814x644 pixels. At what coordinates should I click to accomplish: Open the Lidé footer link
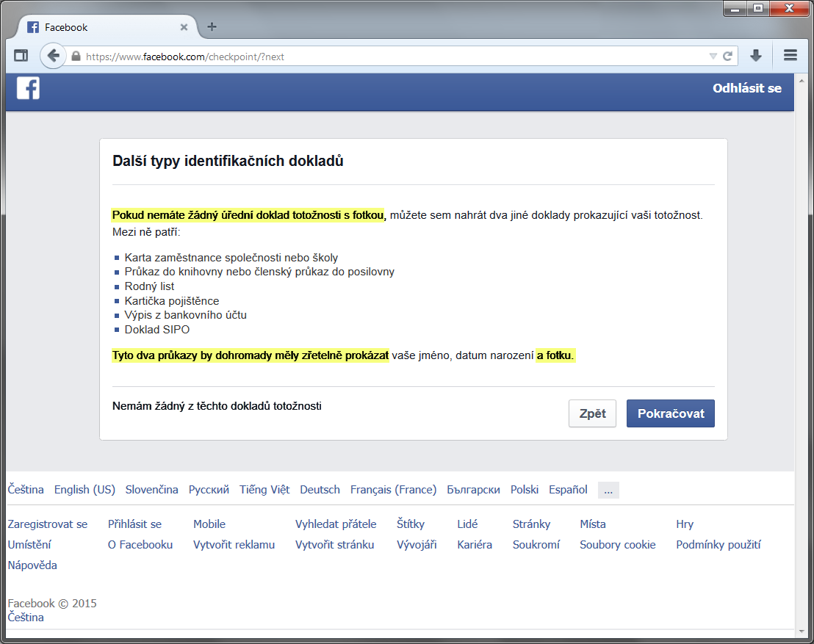click(x=467, y=524)
